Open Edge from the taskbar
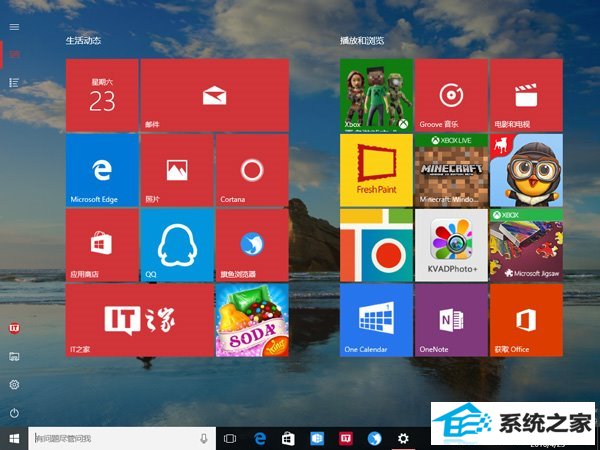This screenshot has width=600, height=450. 260,439
